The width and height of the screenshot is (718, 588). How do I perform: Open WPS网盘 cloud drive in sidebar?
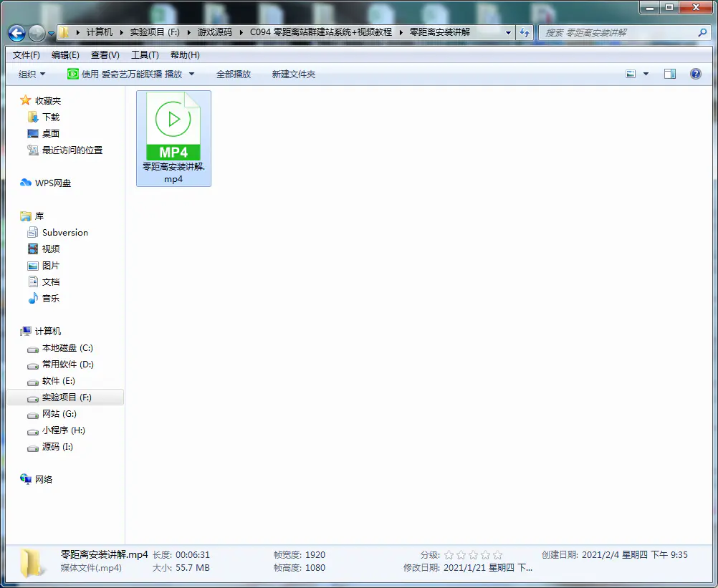coord(52,183)
